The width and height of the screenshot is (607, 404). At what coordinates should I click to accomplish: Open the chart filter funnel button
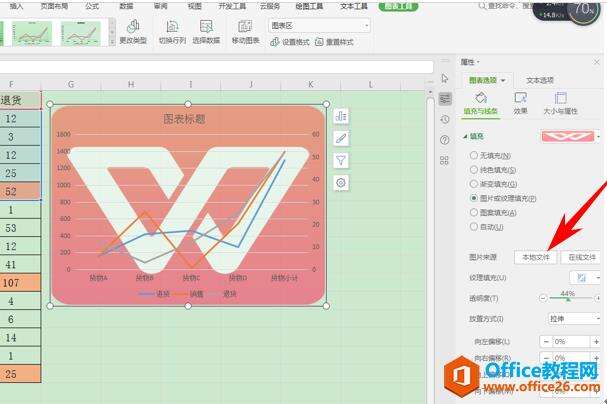click(x=341, y=160)
